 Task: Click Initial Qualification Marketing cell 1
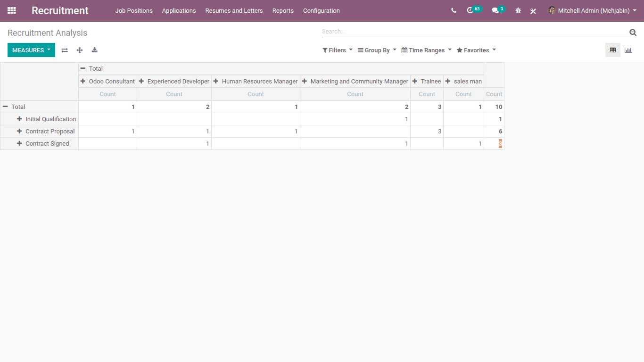tap(355, 119)
